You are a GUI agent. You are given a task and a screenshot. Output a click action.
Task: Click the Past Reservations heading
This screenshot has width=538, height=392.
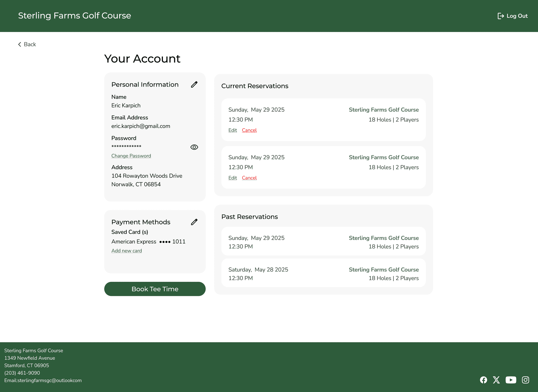[x=250, y=217]
